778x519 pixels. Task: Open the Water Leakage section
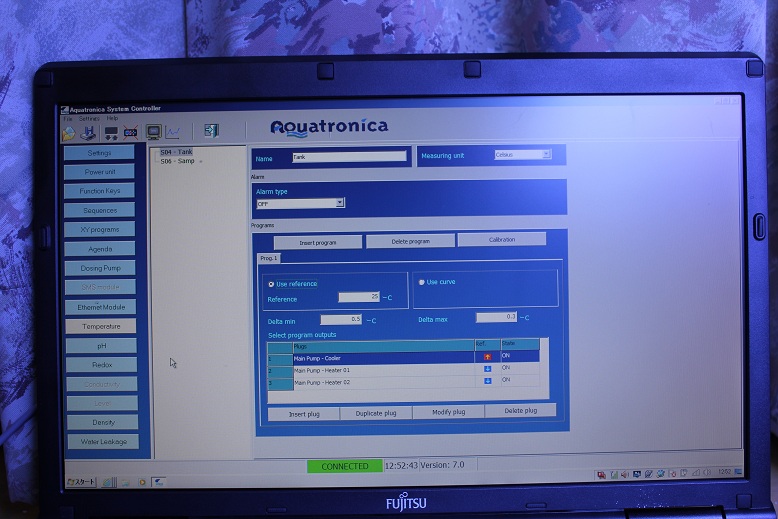[103, 442]
